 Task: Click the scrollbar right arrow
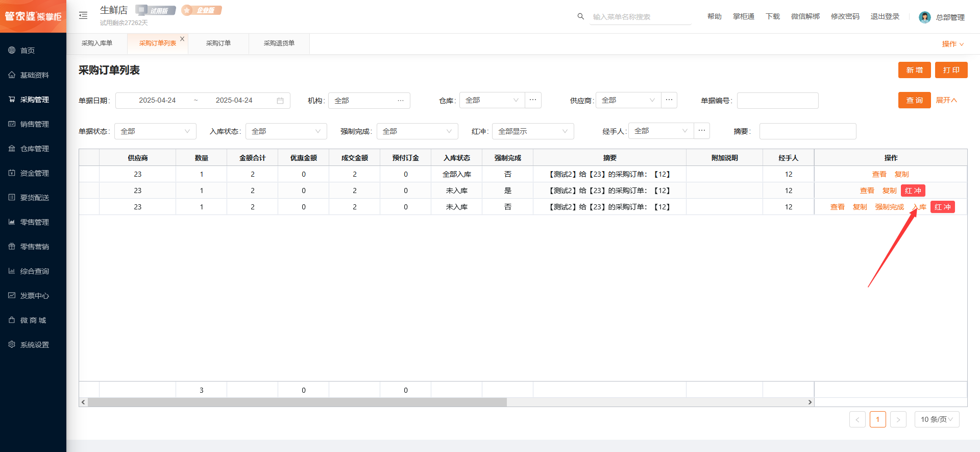[810, 402]
